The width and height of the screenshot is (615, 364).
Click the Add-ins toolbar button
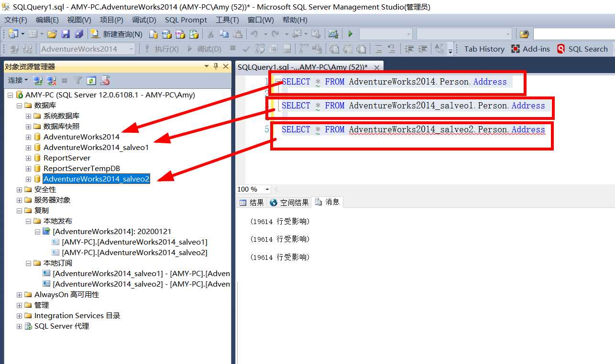[530, 49]
